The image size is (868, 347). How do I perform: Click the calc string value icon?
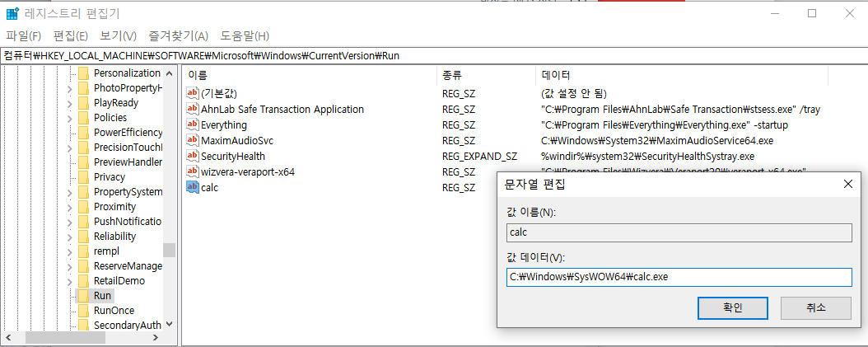click(x=193, y=187)
